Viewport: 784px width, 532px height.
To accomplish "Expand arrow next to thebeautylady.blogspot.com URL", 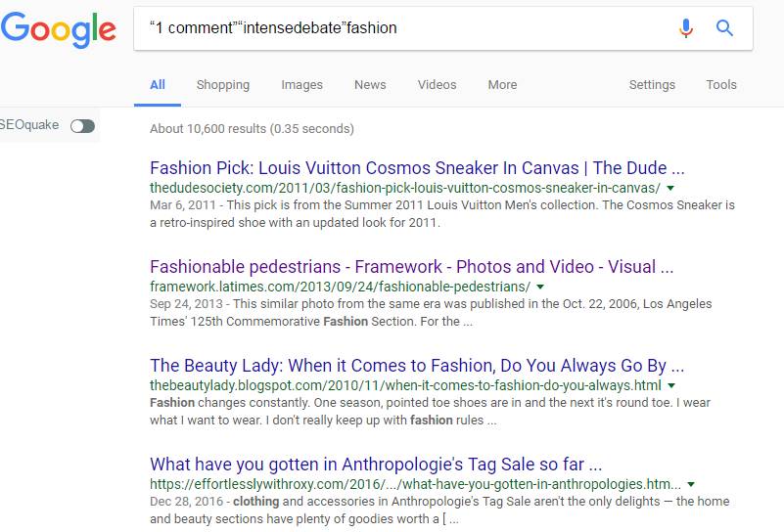I will click(671, 385).
